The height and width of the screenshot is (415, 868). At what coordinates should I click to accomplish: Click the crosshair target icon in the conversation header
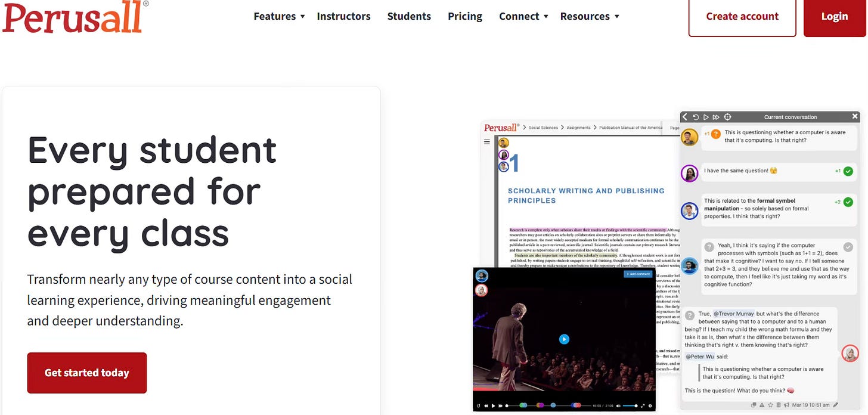727,117
